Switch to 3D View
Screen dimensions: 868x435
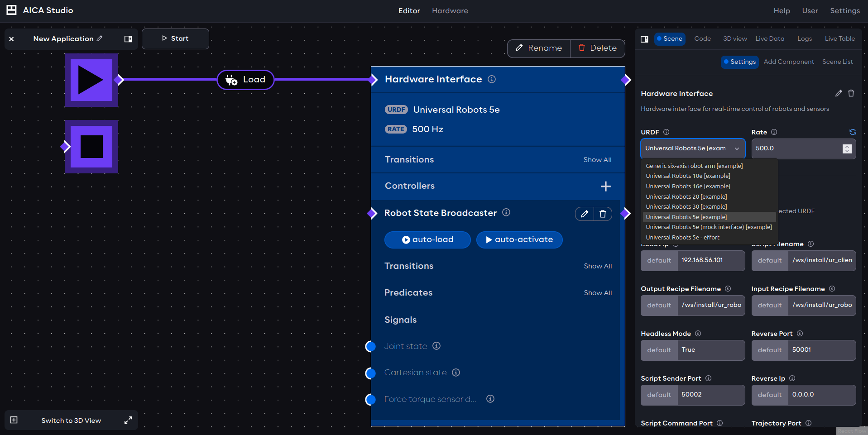[x=71, y=421]
